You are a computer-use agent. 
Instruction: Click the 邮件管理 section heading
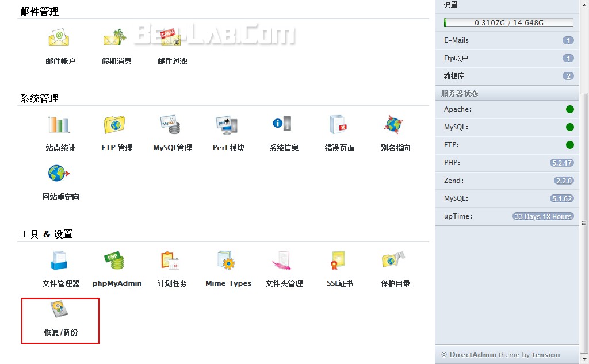(x=40, y=12)
